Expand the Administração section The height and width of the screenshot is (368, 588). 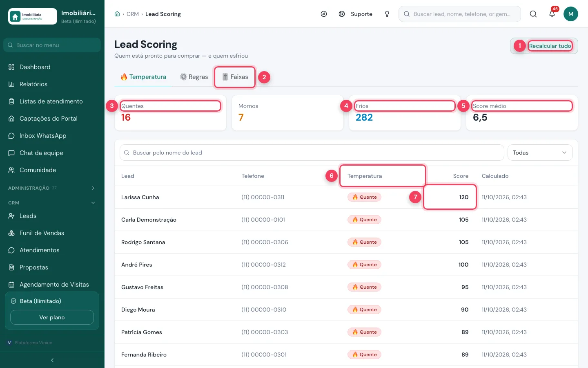52,188
